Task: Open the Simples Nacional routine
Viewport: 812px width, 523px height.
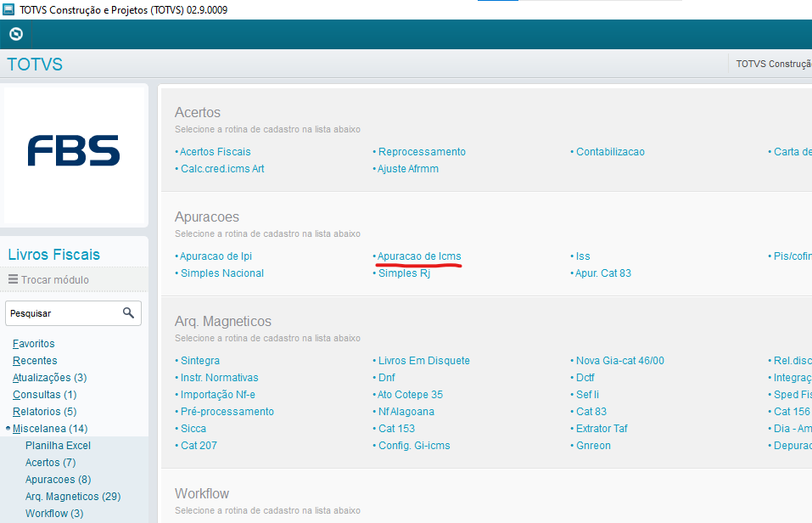Action: 222,273
